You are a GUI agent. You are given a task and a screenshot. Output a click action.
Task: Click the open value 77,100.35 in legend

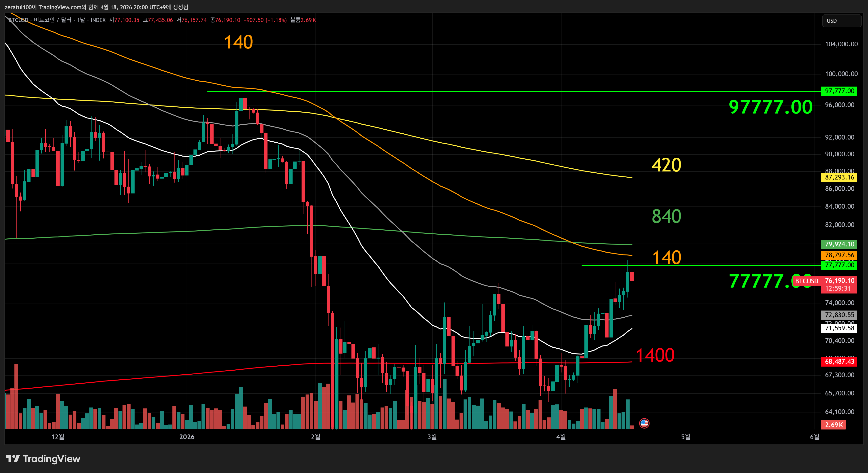(x=126, y=20)
